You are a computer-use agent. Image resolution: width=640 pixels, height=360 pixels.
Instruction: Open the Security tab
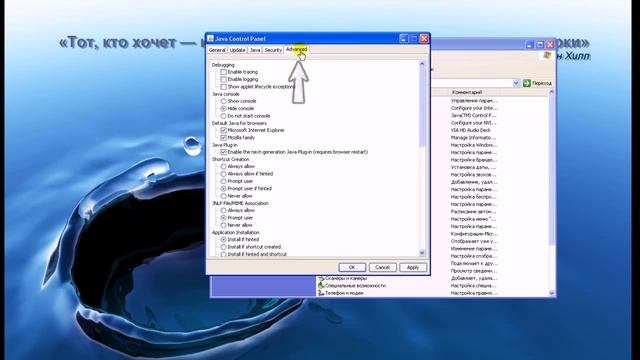[x=273, y=50]
